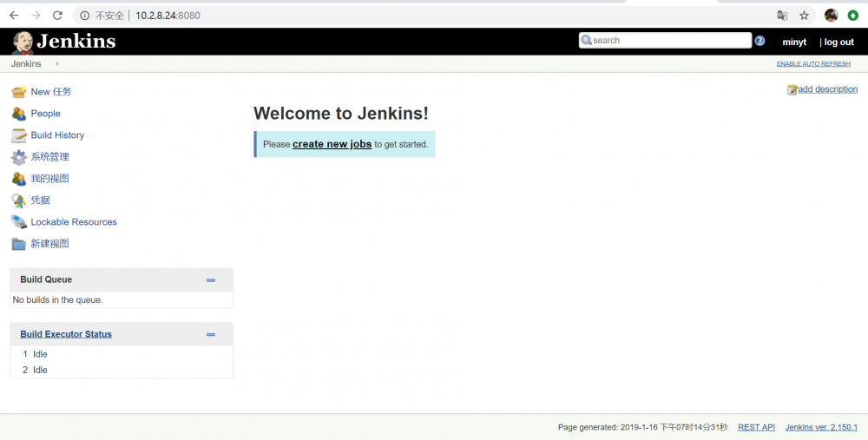
Task: Click the Build Queue panel title
Action: tap(46, 279)
